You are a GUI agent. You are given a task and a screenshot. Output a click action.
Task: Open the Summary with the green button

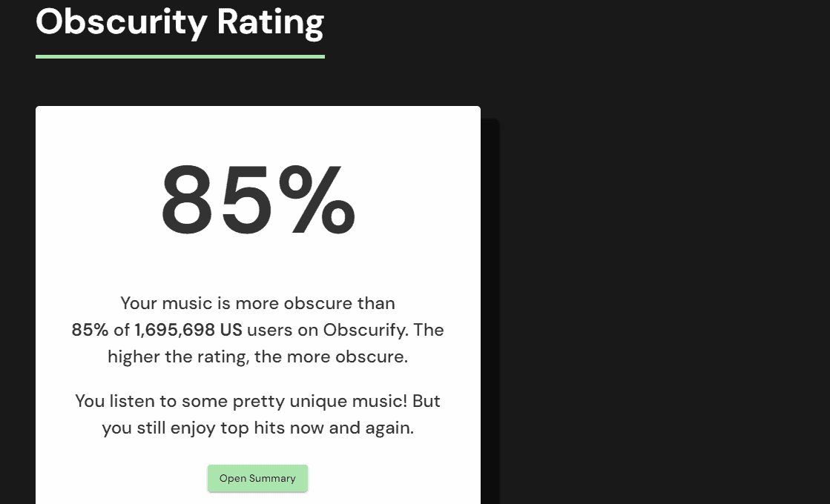coord(257,478)
